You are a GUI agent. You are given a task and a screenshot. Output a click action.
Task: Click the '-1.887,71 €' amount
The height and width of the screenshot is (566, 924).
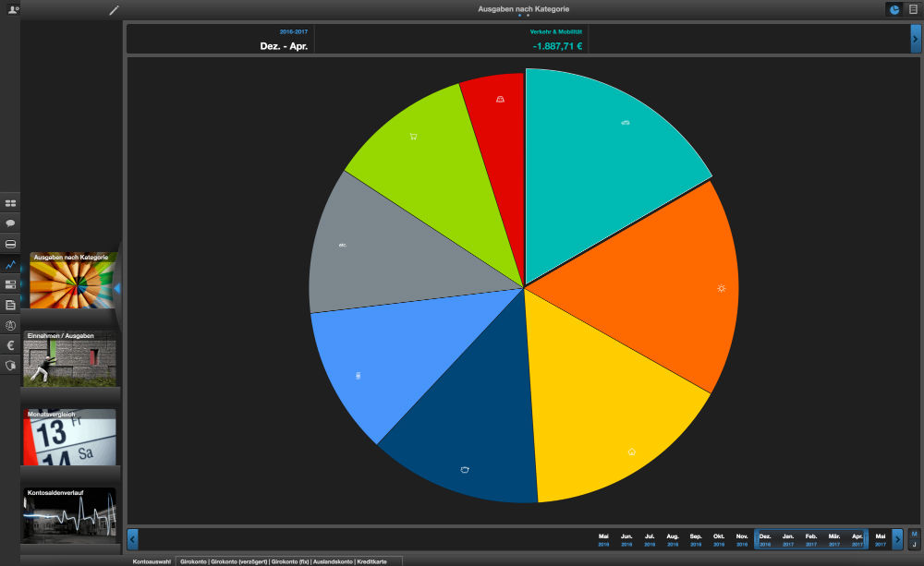click(x=557, y=46)
